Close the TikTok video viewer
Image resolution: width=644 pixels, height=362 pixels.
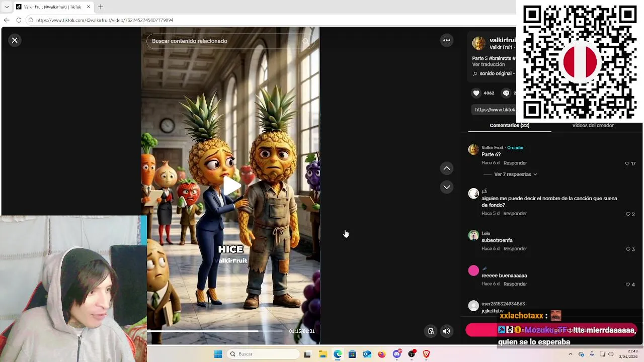[15, 40]
